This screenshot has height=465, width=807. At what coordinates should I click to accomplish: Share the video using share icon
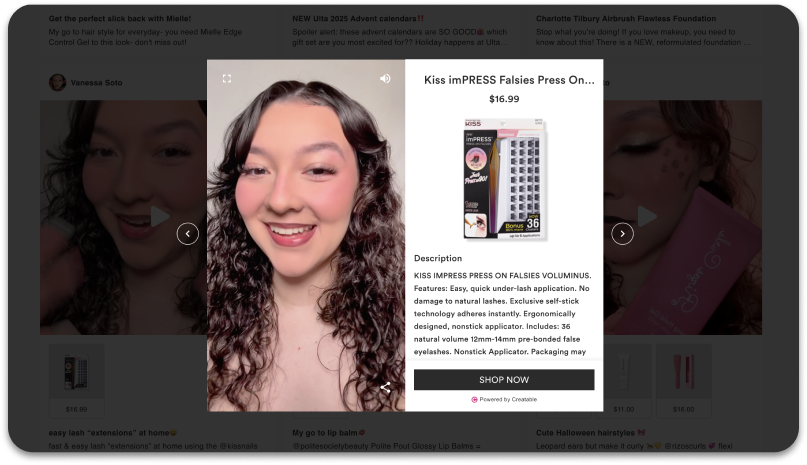click(385, 387)
